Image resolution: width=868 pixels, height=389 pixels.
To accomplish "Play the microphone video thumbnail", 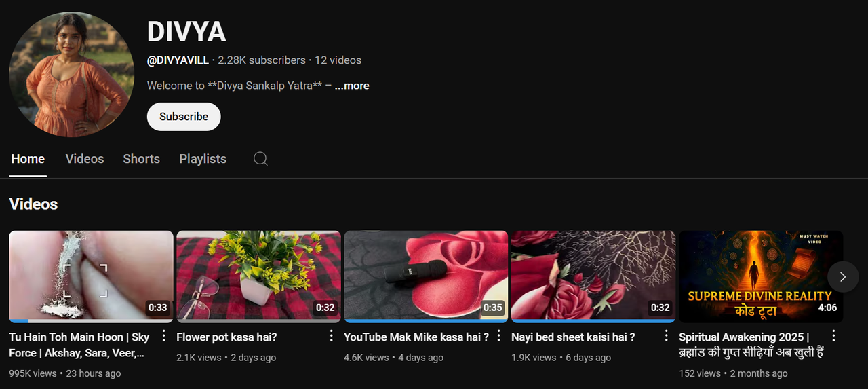I will [426, 276].
